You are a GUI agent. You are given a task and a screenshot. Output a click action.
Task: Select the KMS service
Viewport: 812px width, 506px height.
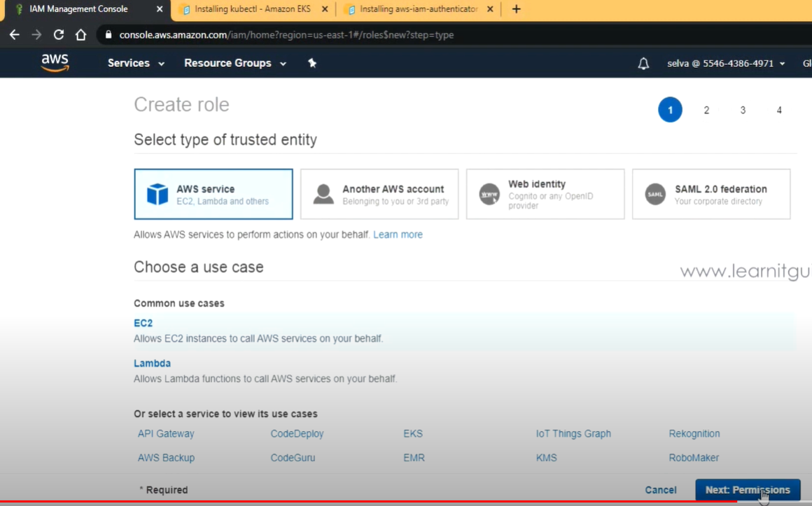click(546, 458)
